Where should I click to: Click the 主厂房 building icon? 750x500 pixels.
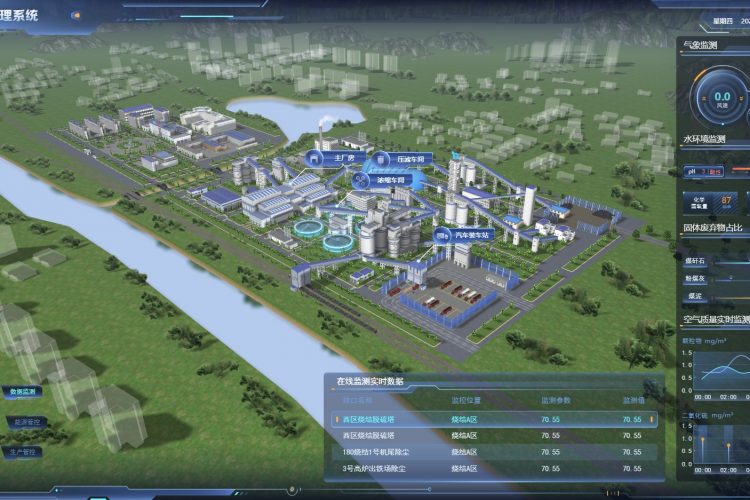[316, 158]
